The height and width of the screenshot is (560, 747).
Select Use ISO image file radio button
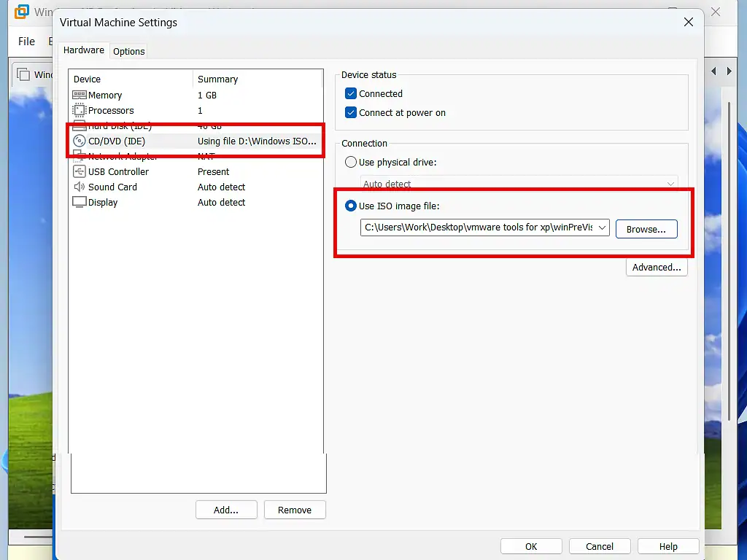pos(351,206)
